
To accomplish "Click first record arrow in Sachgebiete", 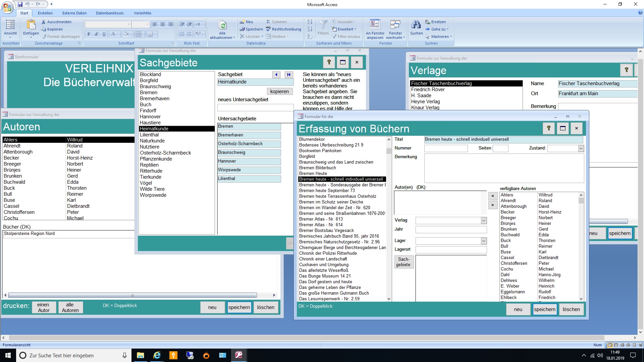I will coord(289,74).
